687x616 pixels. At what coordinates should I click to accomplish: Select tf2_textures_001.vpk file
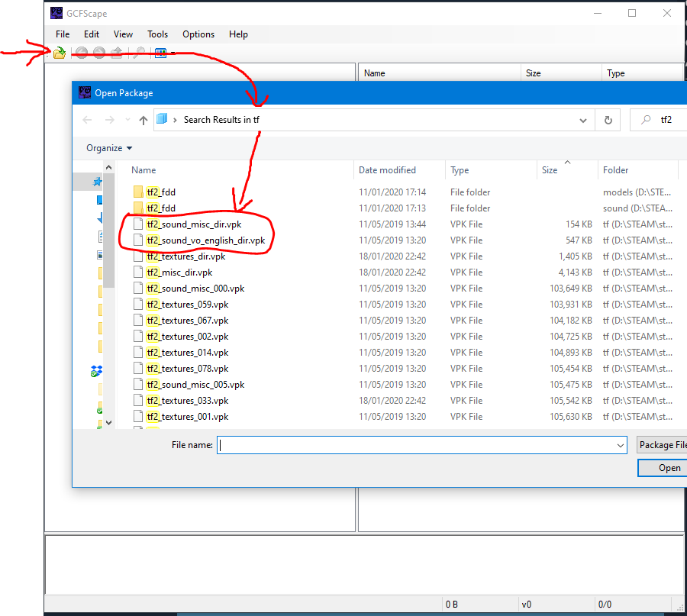(188, 417)
